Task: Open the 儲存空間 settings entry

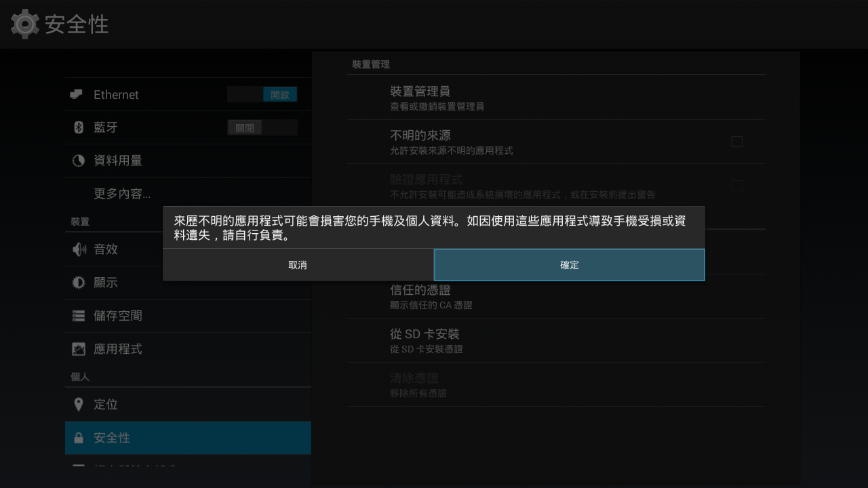Action: [x=188, y=316]
